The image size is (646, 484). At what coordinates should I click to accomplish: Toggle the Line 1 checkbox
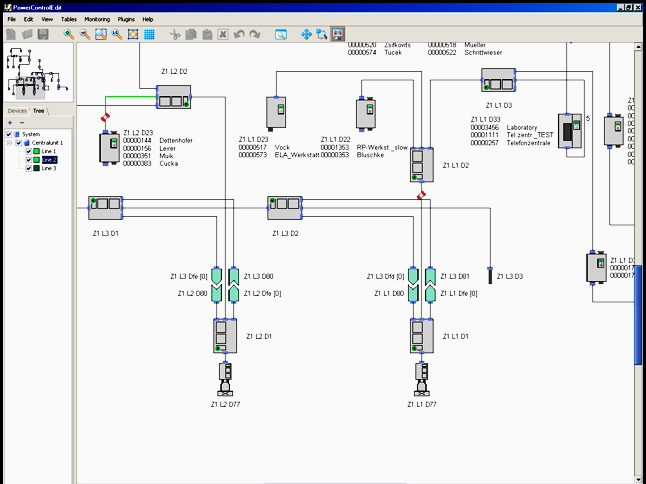point(29,151)
